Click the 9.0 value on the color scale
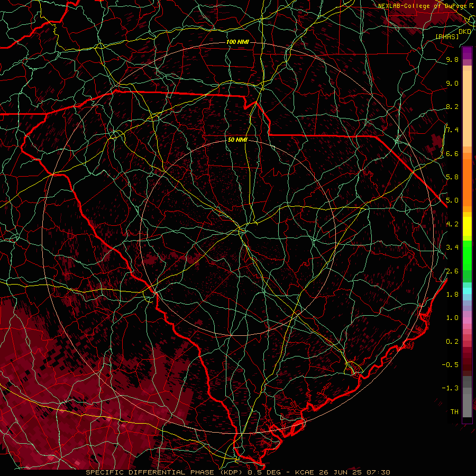The image size is (476, 476). [x=452, y=83]
